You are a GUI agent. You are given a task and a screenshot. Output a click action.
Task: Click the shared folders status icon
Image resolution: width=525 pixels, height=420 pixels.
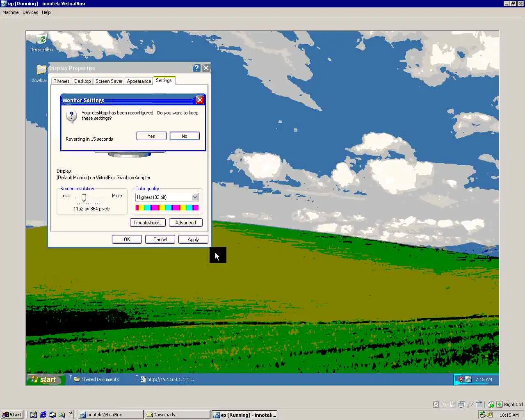[479, 404]
